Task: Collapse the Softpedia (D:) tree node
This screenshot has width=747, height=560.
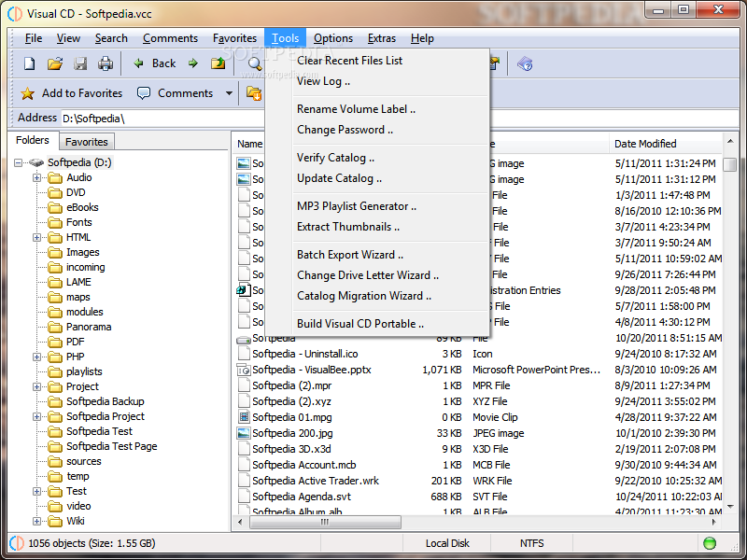Action: coord(18,162)
